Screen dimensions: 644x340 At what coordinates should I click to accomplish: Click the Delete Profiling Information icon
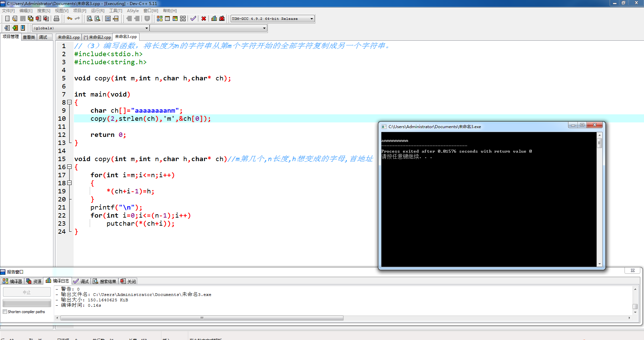222,18
